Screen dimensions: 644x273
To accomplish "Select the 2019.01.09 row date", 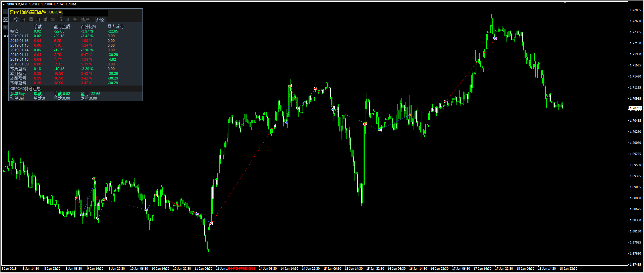I will (x=19, y=64).
